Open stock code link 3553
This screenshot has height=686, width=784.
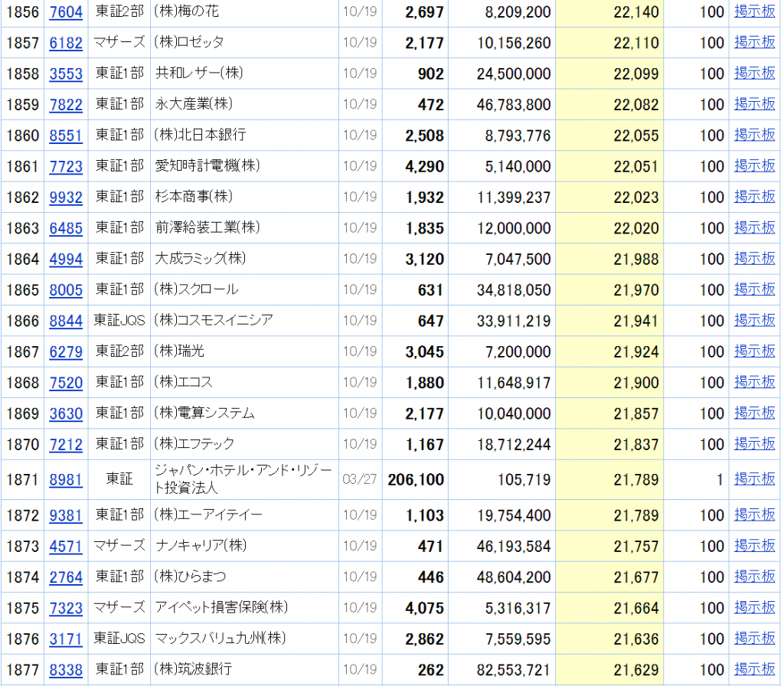click(66, 73)
